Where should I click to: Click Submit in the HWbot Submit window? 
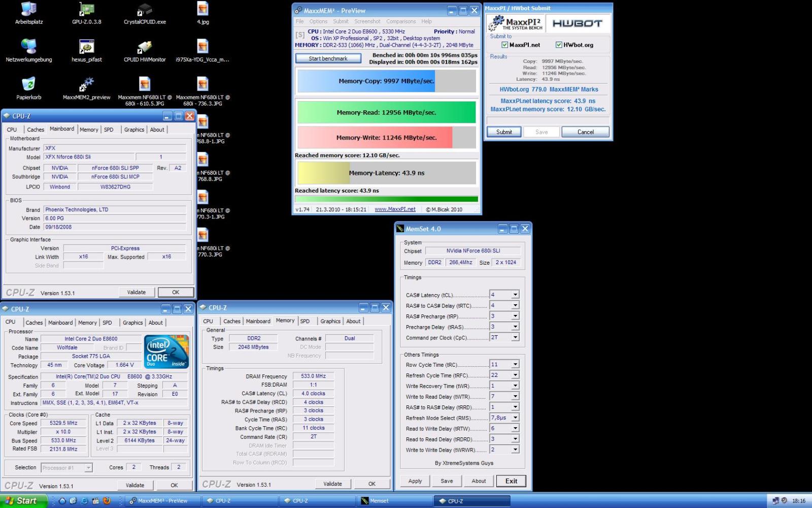click(x=504, y=132)
